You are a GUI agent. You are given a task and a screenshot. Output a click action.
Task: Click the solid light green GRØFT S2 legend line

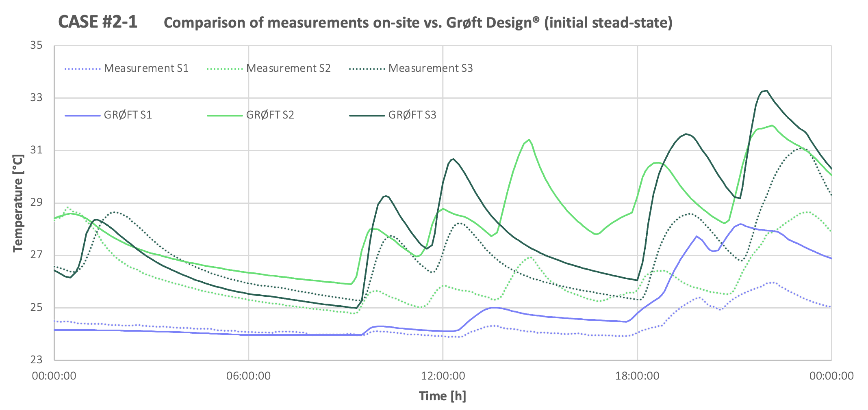(225, 116)
